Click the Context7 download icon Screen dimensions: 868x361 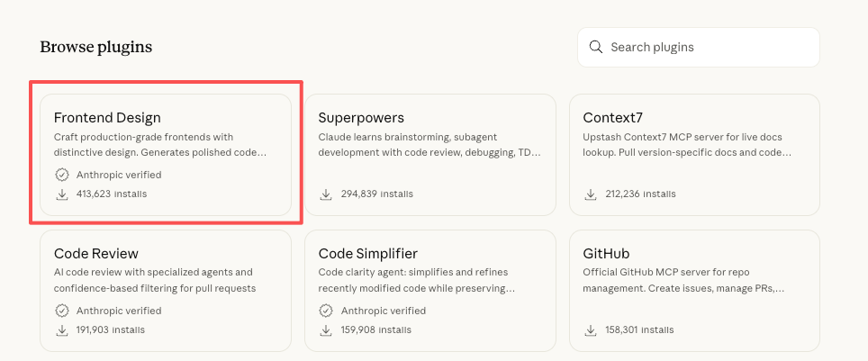pyautogui.click(x=592, y=194)
